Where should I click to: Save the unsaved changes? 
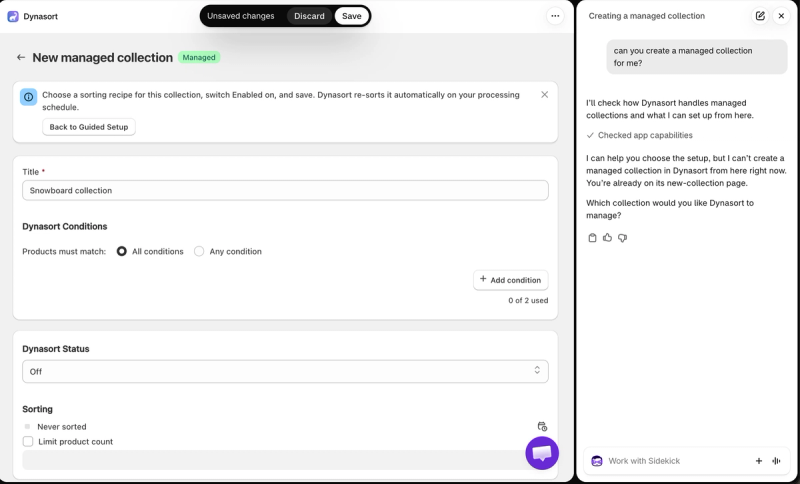tap(352, 16)
